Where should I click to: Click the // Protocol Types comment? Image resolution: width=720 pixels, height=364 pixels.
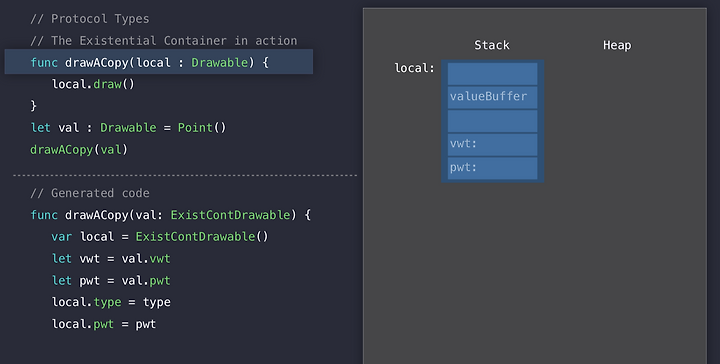pos(90,19)
